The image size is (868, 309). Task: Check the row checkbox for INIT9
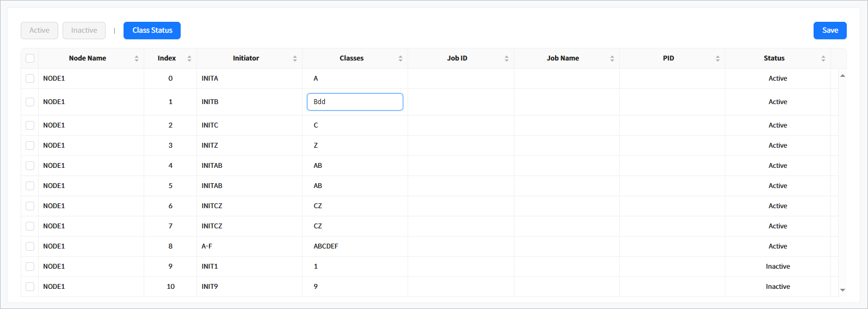coord(30,287)
